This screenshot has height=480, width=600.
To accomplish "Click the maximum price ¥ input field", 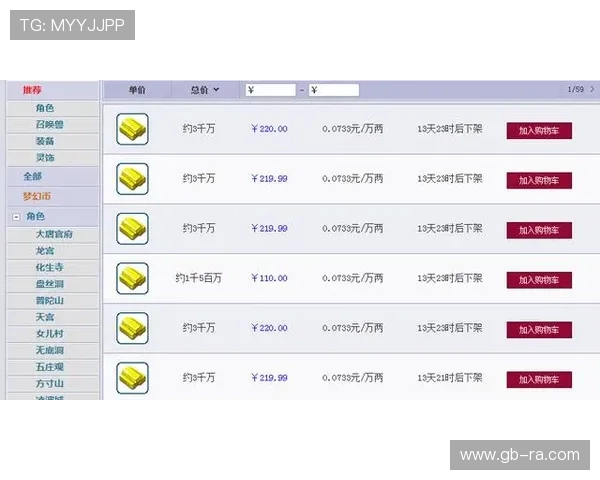I will pyautogui.click(x=334, y=90).
